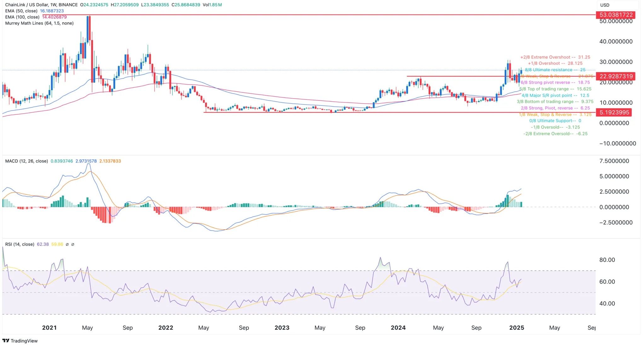Click the 2022 time axis label

166,328
